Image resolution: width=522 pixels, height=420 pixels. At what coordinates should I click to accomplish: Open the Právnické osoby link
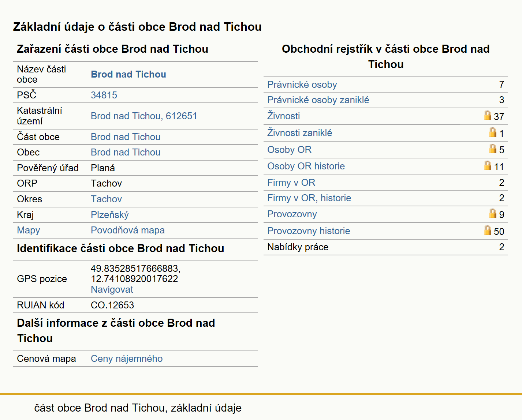click(x=302, y=85)
